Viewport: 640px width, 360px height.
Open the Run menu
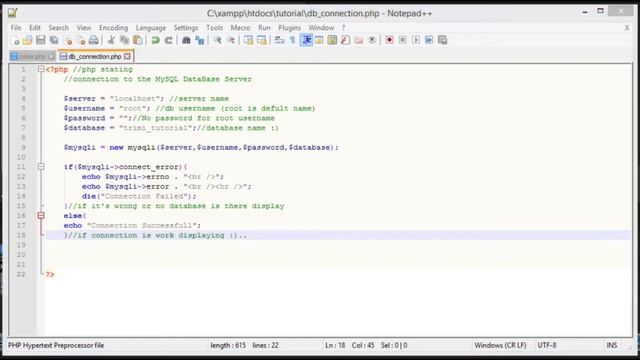click(x=264, y=28)
